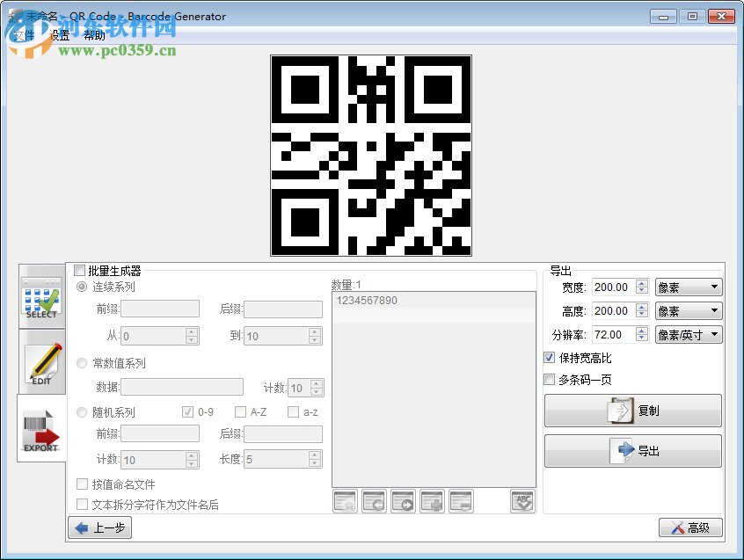Click the ABC validate data icon
The image size is (744, 560).
522,501
